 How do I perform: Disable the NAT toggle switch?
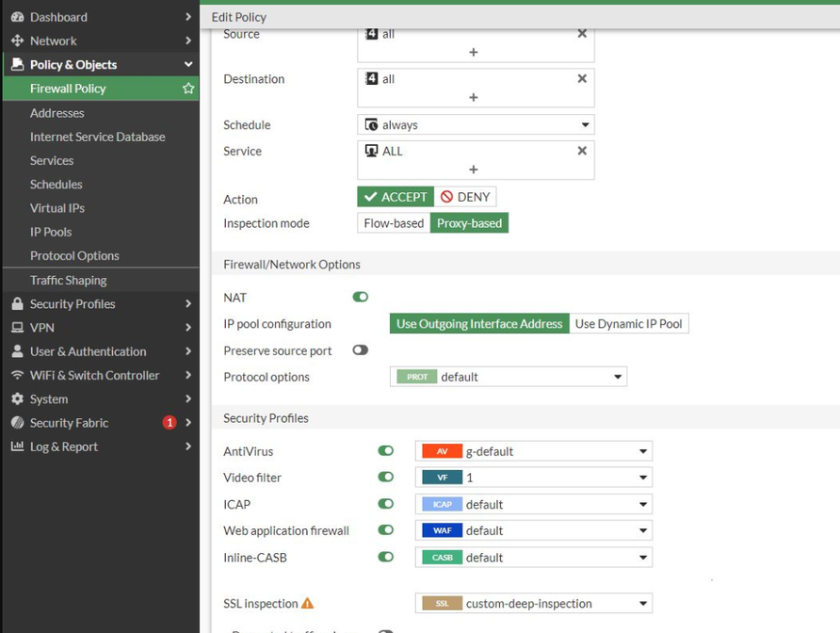tap(361, 298)
